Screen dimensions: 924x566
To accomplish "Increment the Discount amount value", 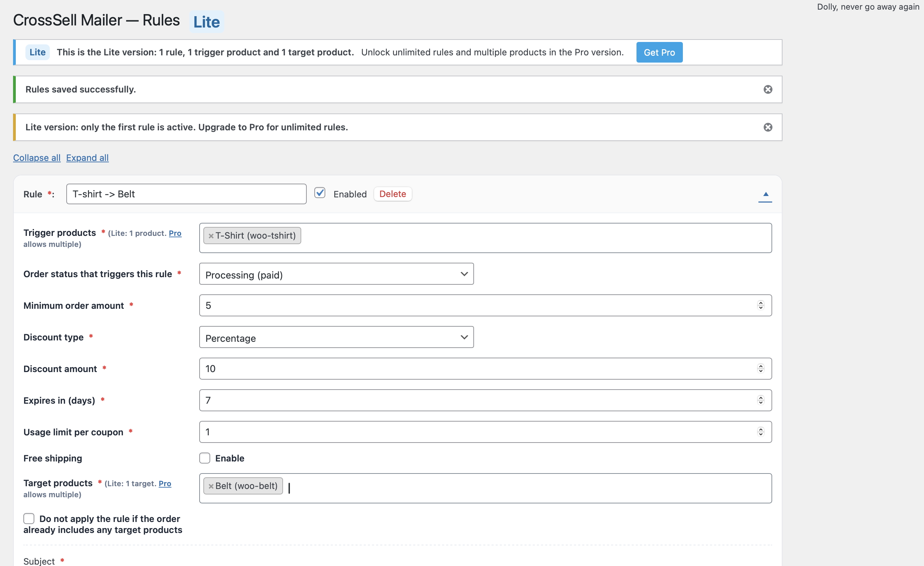I will tap(760, 366).
